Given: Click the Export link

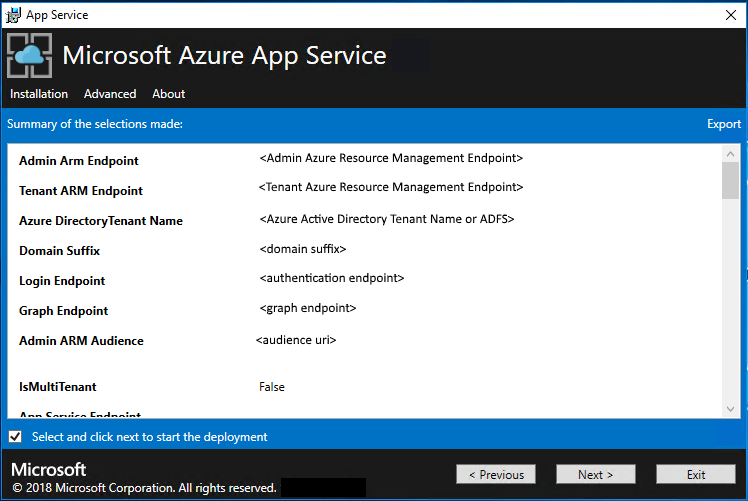Looking at the screenshot, I should pos(724,124).
